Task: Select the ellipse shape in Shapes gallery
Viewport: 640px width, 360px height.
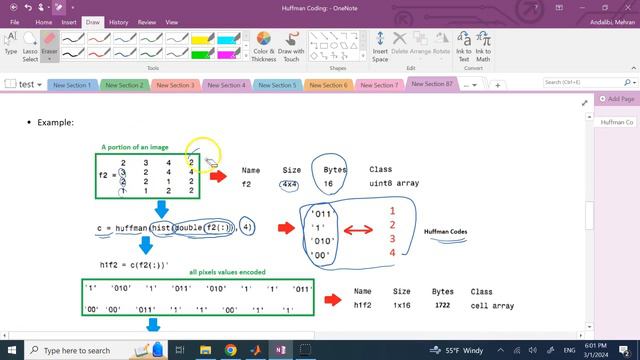Action: tap(334, 46)
